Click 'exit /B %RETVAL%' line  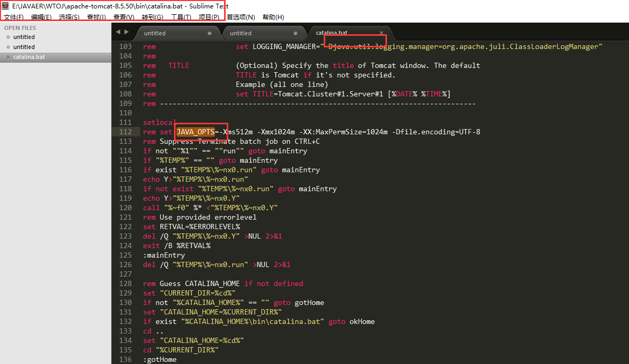pyautogui.click(x=177, y=246)
